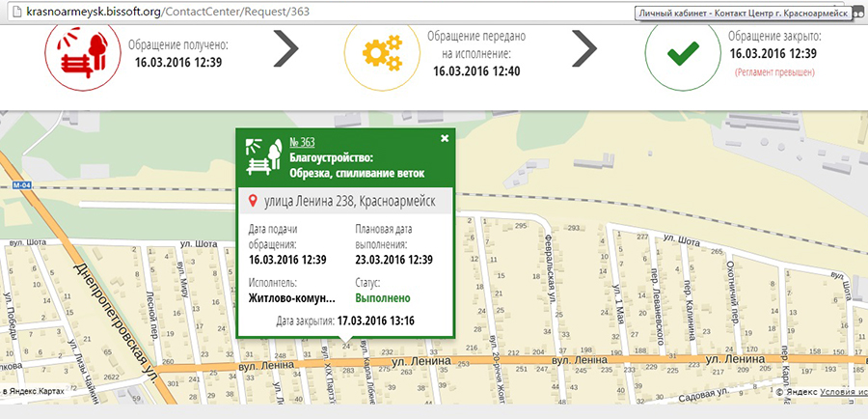Click the executor name 'Житлово-комун...'
Image resolution: width=868 pixels, height=419 pixels.
click(x=292, y=298)
